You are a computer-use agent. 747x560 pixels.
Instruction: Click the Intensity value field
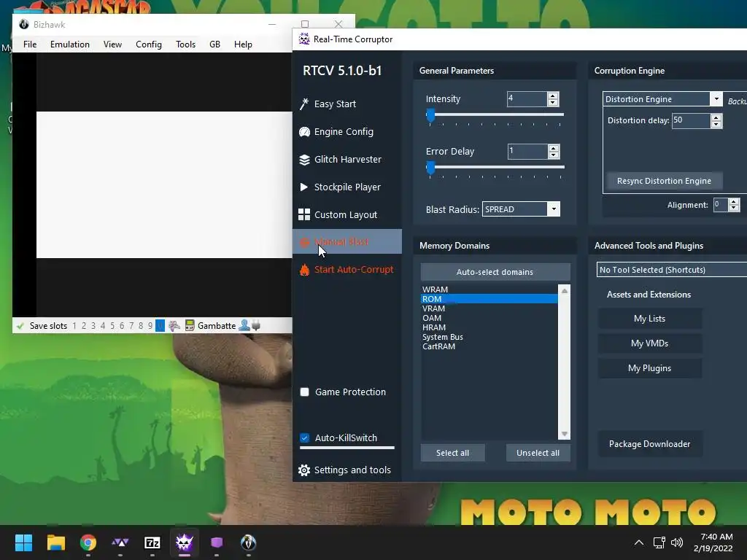527,98
